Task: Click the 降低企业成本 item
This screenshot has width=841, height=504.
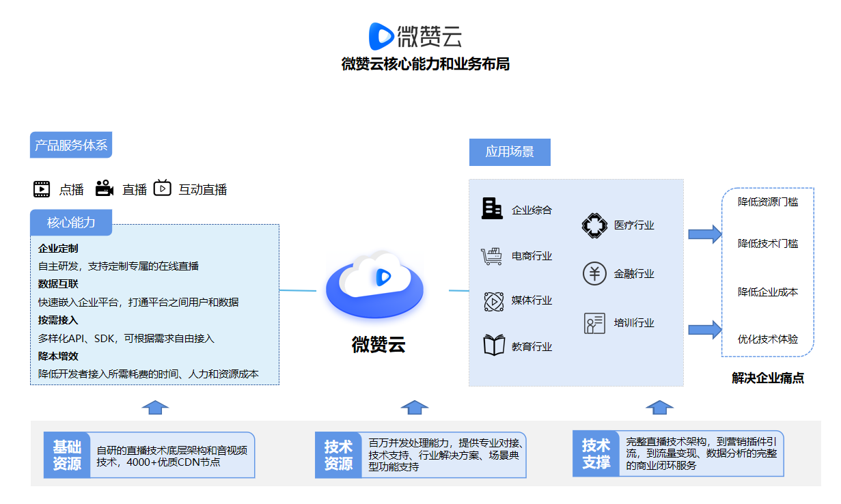Action: pyautogui.click(x=768, y=292)
